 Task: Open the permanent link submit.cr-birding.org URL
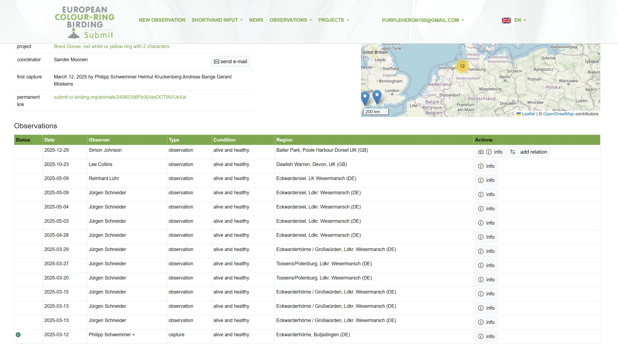pyautogui.click(x=120, y=97)
